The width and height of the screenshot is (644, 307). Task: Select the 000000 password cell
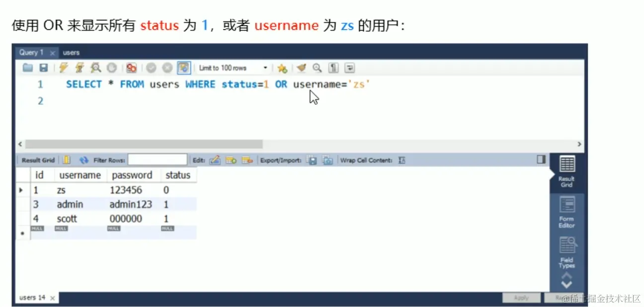[x=134, y=219]
